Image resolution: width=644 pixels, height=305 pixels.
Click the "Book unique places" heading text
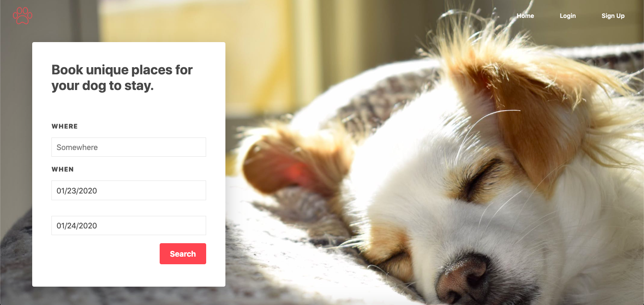tap(122, 77)
